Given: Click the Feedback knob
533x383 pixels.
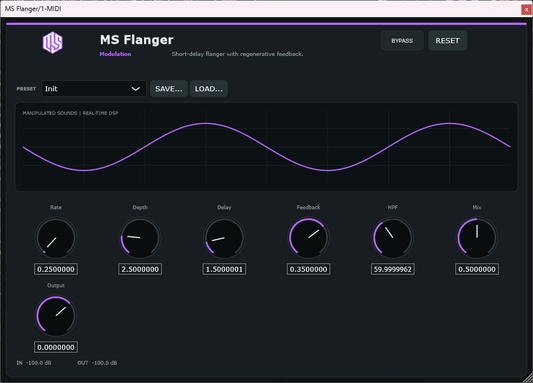Looking at the screenshot, I should [309, 238].
